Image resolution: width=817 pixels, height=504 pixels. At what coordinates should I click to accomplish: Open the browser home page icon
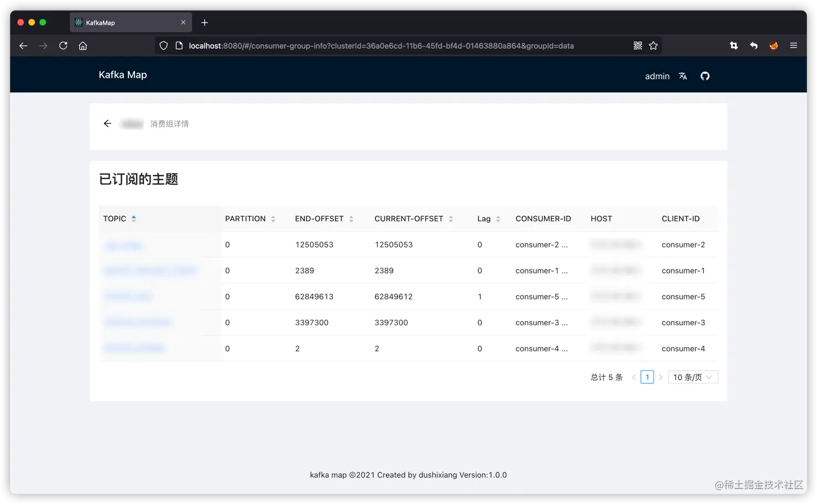(83, 46)
